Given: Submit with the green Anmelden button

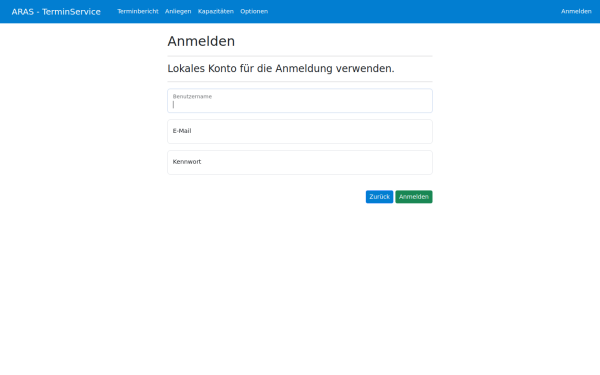Looking at the screenshot, I should click(x=414, y=197).
